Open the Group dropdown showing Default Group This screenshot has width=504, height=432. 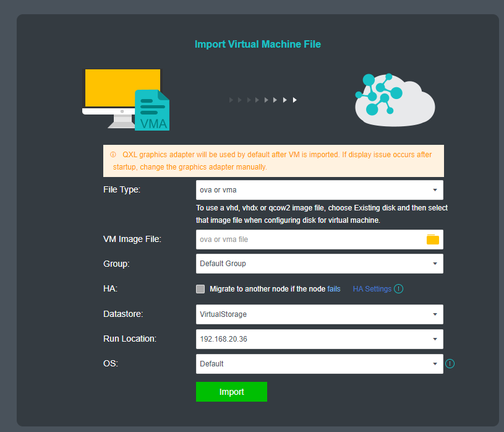click(x=319, y=264)
